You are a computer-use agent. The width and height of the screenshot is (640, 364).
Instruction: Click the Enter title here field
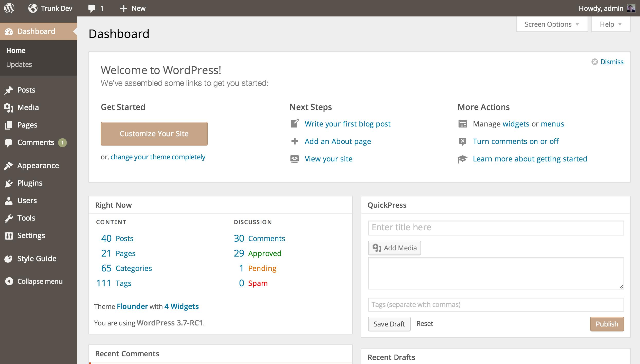[x=496, y=228]
